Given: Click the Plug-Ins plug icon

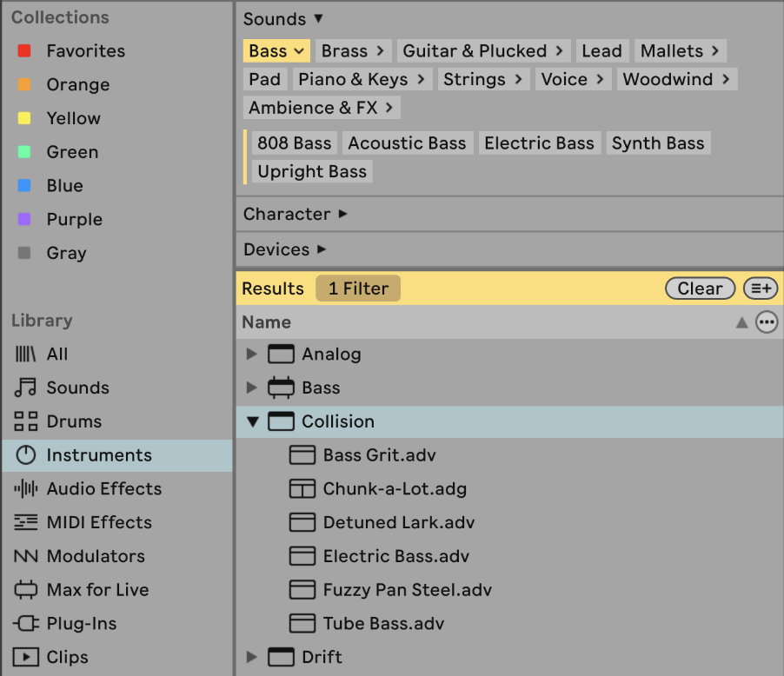Looking at the screenshot, I should pyautogui.click(x=26, y=624).
